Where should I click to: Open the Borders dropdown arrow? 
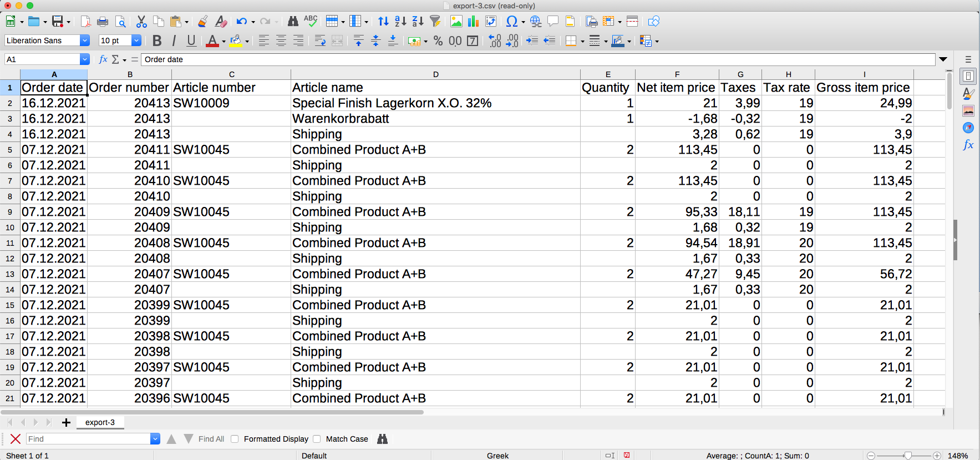[582, 42]
